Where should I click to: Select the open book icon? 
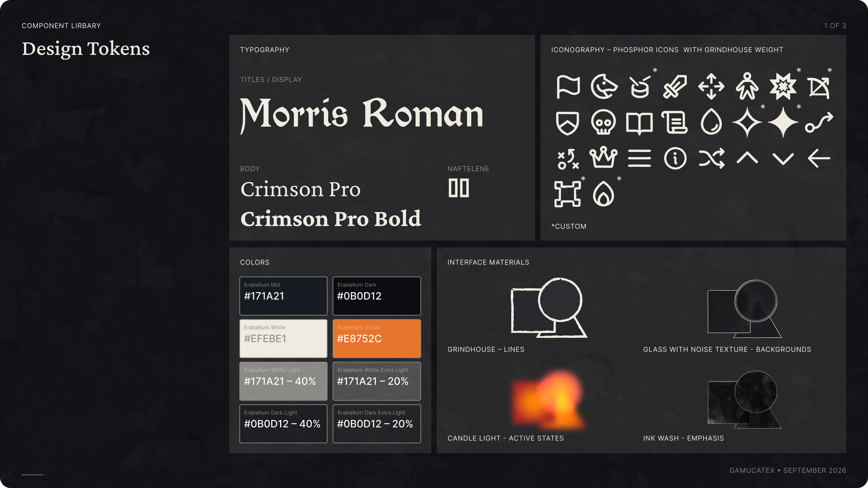640,124
